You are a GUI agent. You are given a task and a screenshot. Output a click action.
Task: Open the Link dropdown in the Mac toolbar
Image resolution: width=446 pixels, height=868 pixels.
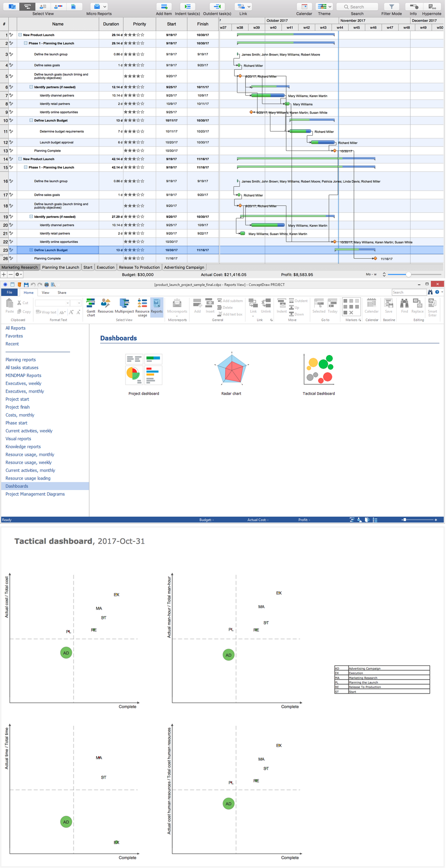tap(244, 7)
